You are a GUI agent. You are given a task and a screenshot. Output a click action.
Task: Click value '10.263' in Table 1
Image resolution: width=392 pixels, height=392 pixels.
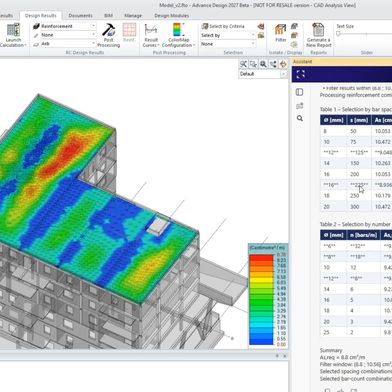[383, 163]
